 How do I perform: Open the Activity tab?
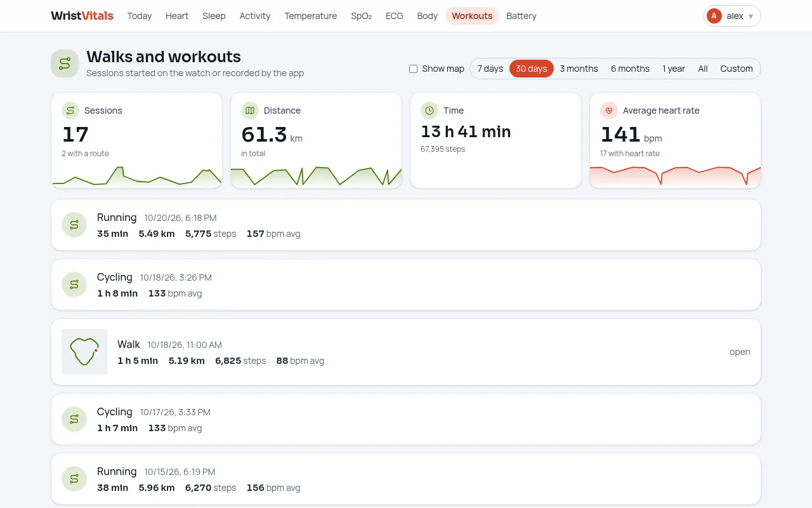tap(255, 16)
